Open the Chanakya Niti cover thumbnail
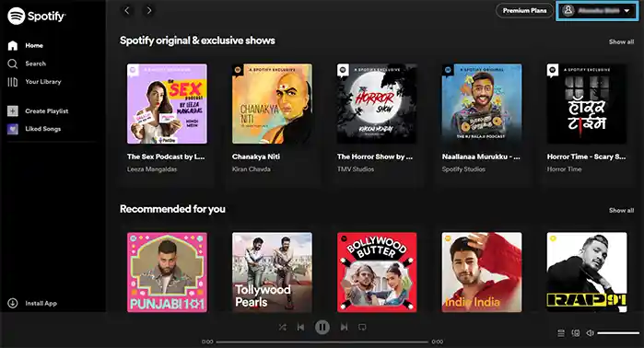This screenshot has height=348, width=644. (x=272, y=104)
